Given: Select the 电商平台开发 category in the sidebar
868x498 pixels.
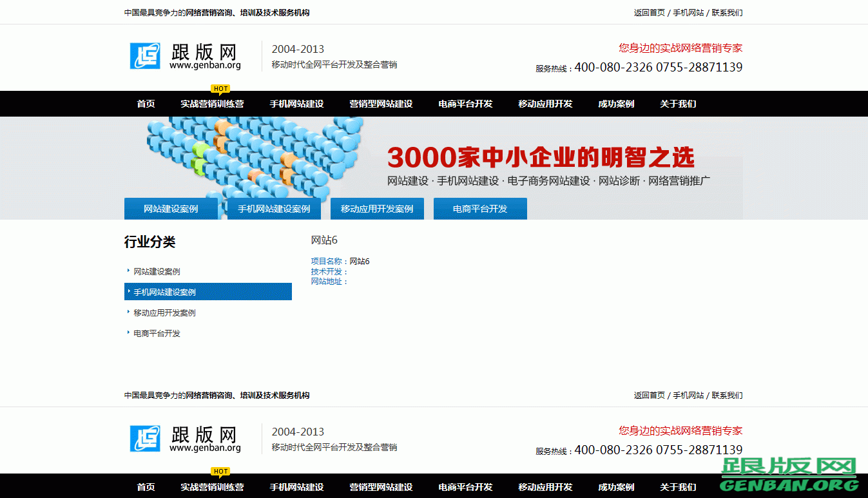Looking at the screenshot, I should click(156, 333).
